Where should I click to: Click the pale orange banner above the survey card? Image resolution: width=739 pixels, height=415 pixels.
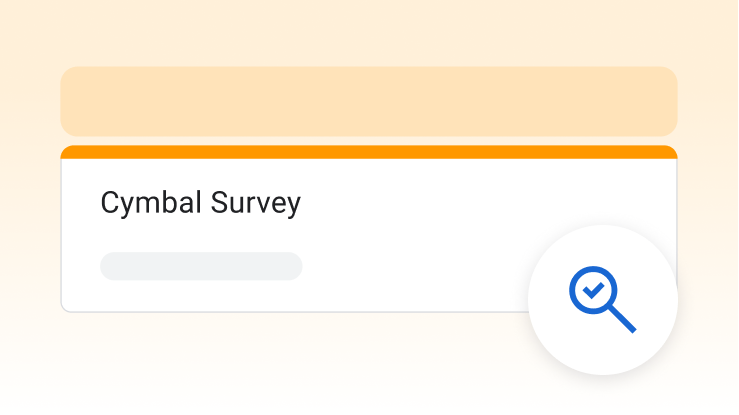[369, 101]
